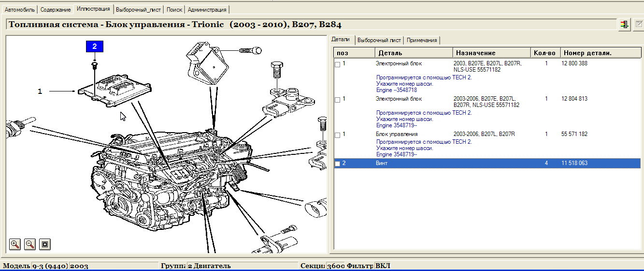Screen dimensions: 644x271
Task: Click the greyed-out notes edit icon
Action: click(x=639, y=25)
